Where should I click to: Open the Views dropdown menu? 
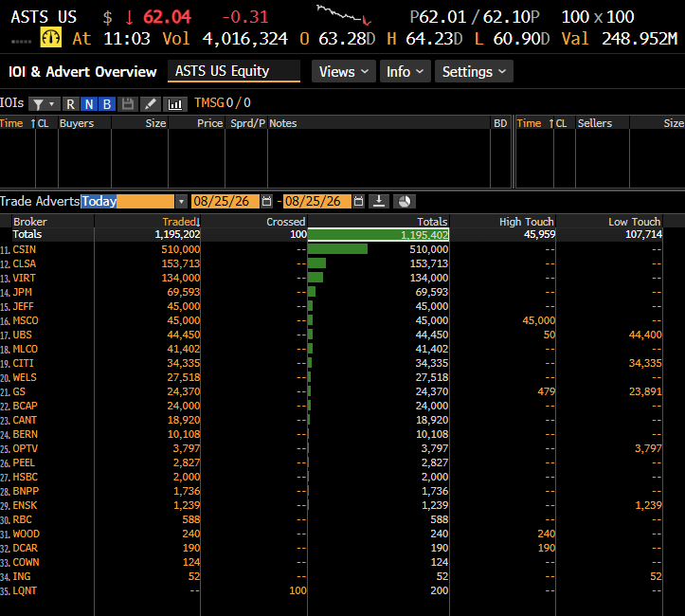click(344, 71)
